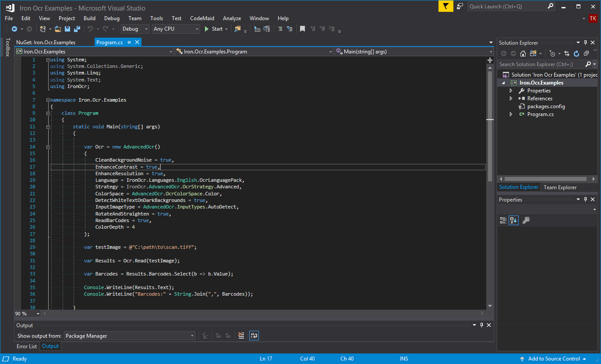Click the Home icon in Solution Explorer
This screenshot has height=364, width=601.
523,53
